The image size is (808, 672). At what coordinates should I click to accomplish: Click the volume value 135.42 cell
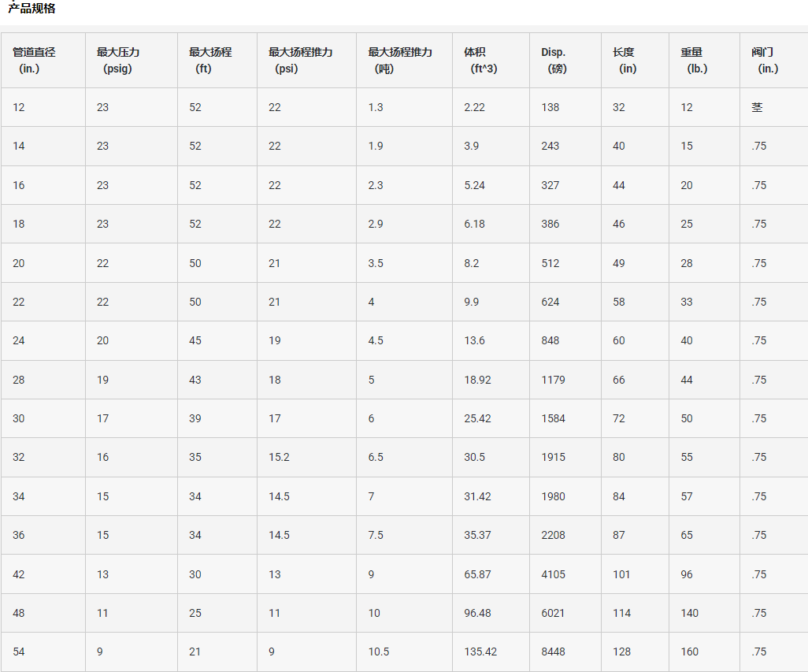click(x=491, y=652)
